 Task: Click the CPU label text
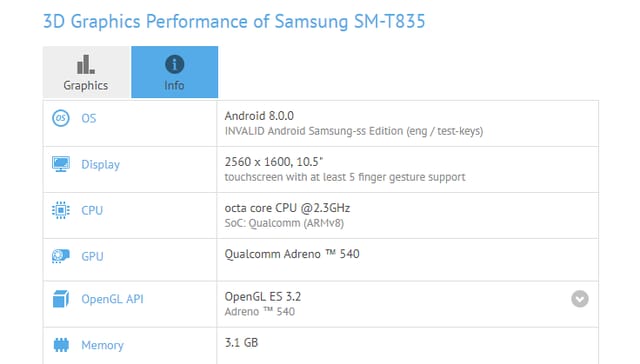click(x=92, y=211)
